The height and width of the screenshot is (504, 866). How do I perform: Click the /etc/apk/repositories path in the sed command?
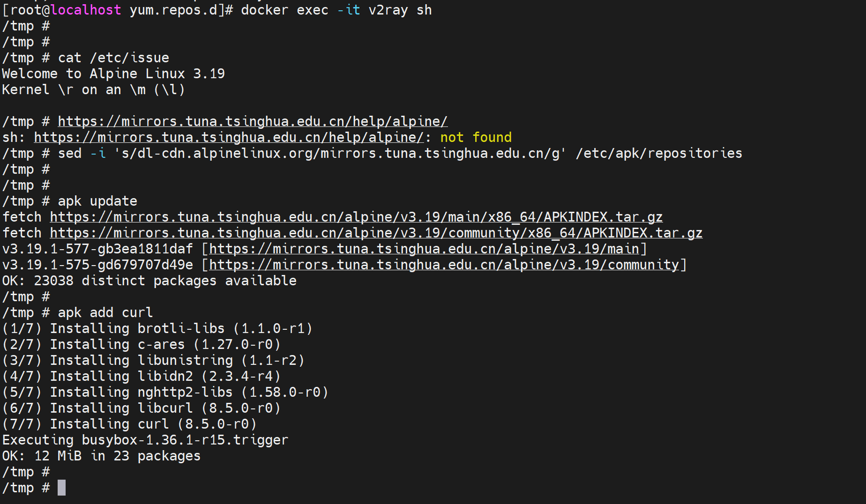coord(659,154)
